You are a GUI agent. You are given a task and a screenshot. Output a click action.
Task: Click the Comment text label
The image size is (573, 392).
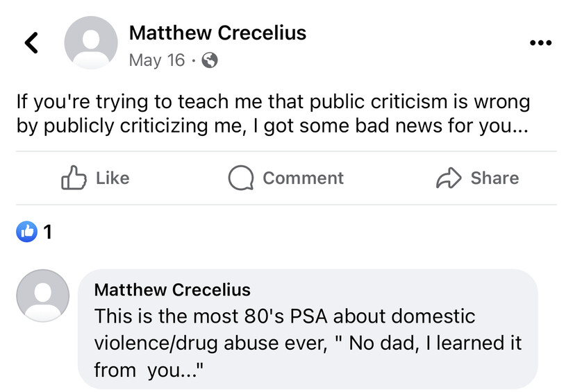click(303, 178)
